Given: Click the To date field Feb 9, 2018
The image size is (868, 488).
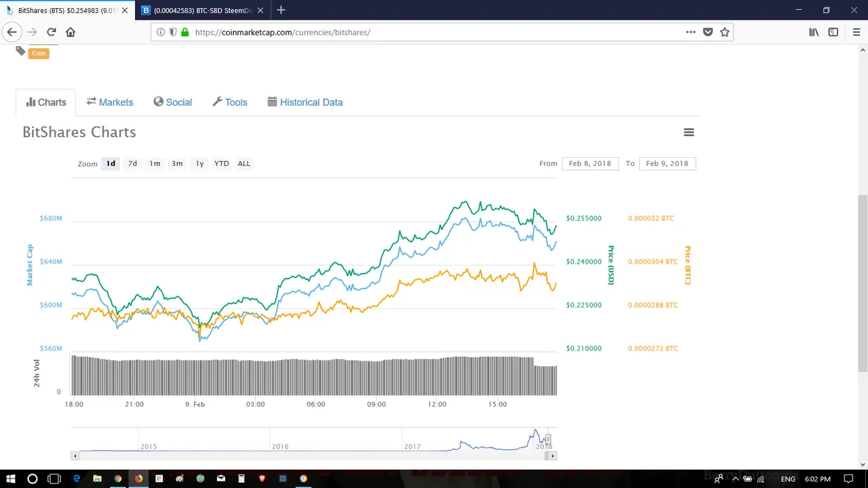Looking at the screenshot, I should (667, 163).
